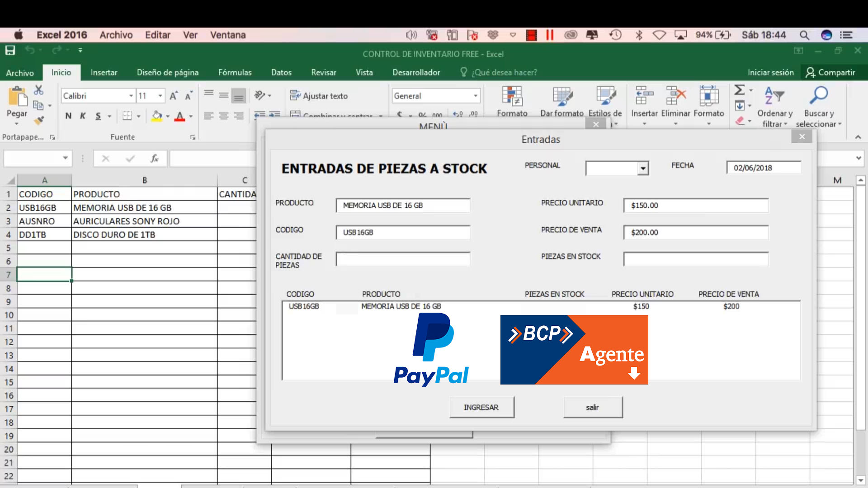This screenshot has height=488, width=868.
Task: Click the salir button
Action: click(x=593, y=407)
